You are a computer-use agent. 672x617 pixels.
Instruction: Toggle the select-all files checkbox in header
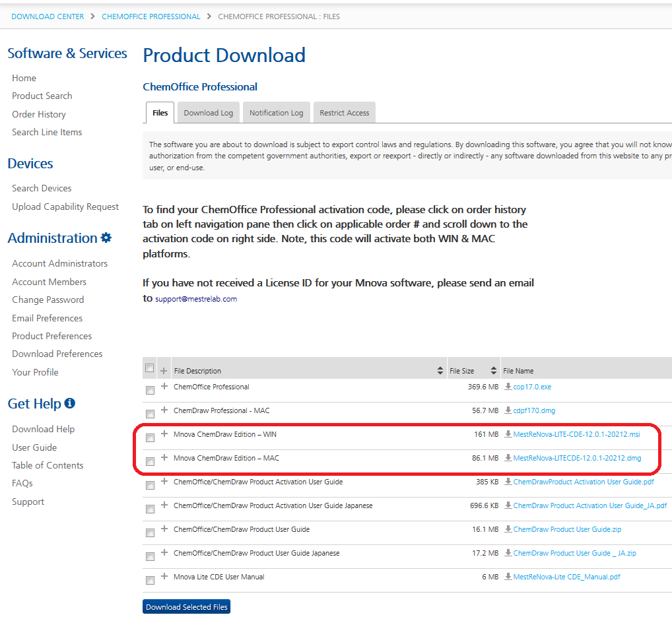[x=150, y=368]
